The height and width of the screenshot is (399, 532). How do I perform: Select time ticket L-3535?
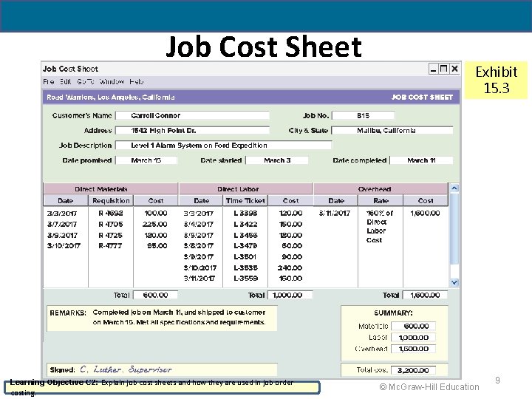tap(245, 267)
